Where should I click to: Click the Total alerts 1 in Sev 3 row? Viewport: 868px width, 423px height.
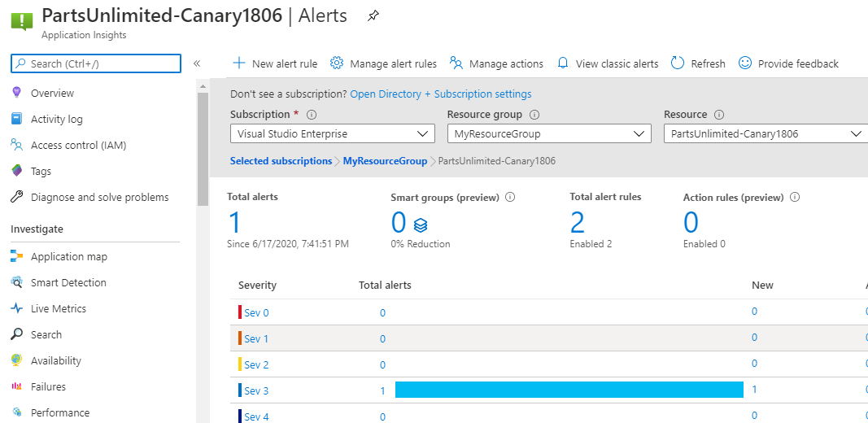tap(382, 391)
